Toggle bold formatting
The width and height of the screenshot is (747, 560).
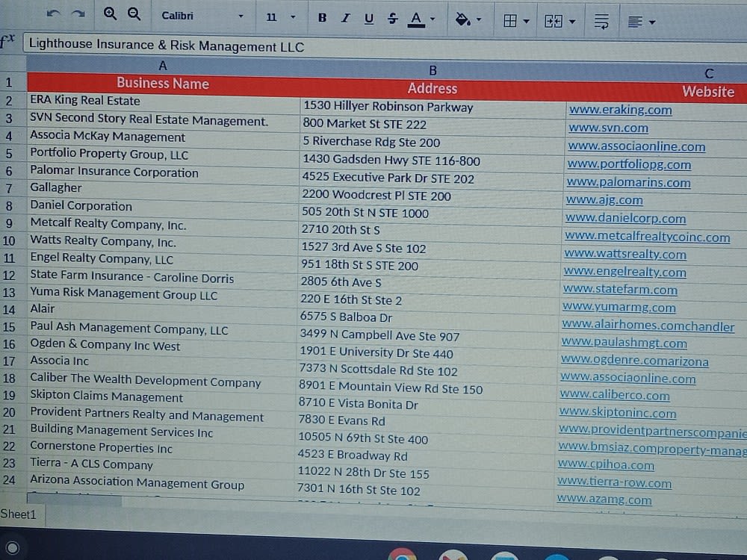pos(322,18)
